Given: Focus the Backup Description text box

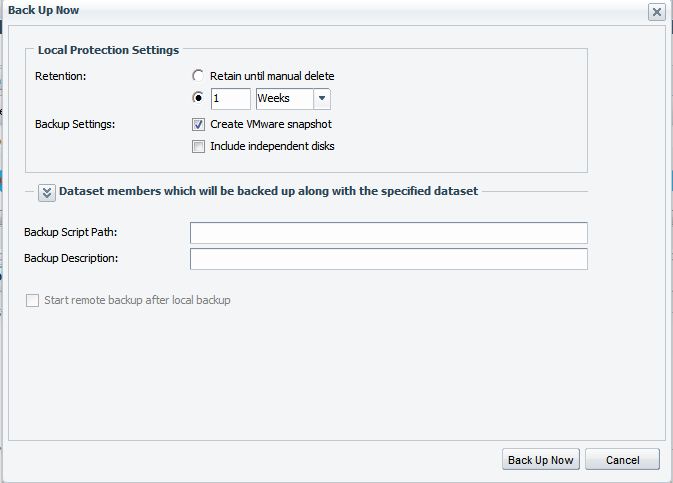Looking at the screenshot, I should coord(388,259).
